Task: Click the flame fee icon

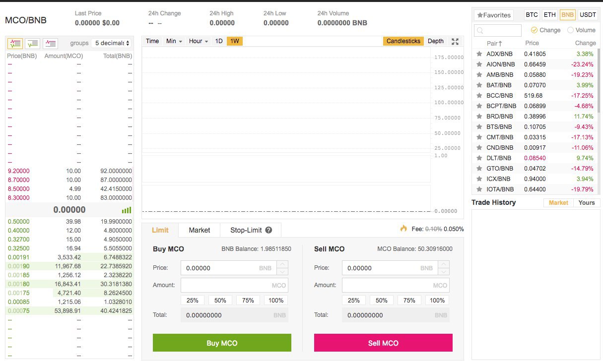Action: click(403, 229)
